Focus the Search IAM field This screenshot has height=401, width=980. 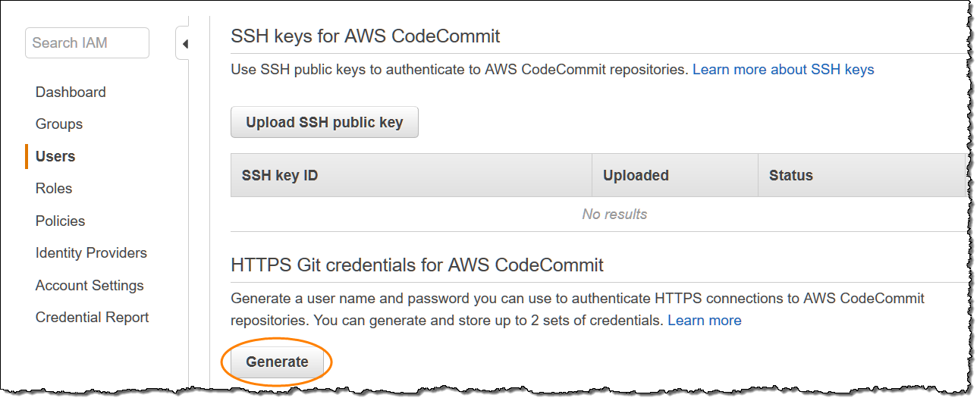87,42
